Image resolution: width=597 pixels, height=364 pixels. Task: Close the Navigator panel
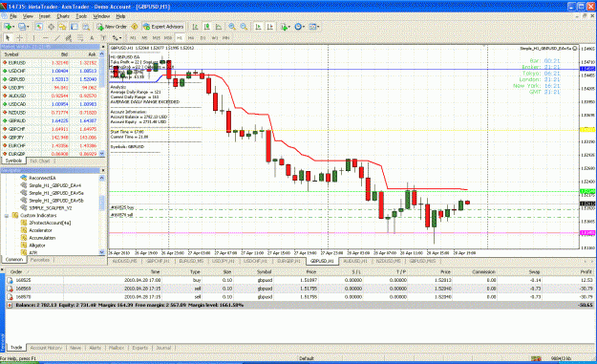coord(103,170)
